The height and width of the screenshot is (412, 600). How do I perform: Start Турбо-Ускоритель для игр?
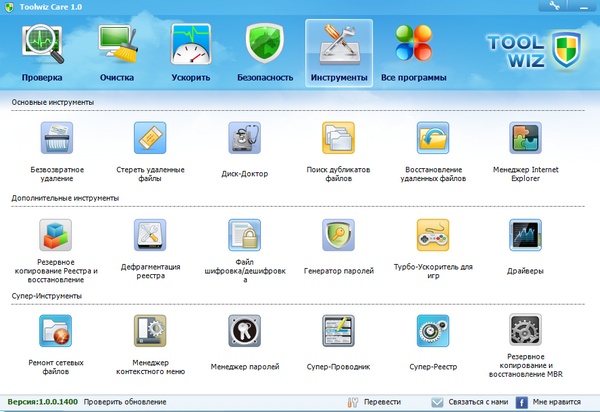432,235
